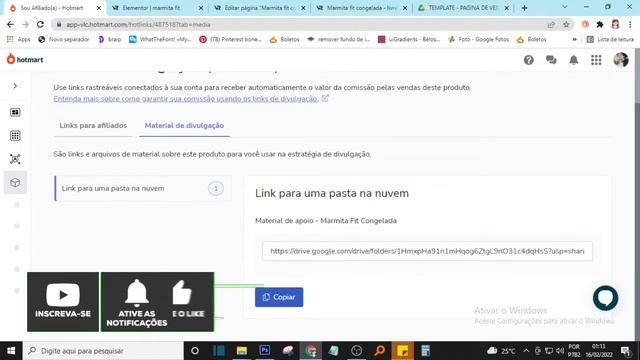Screen dimensions: 640x360
Task: Show more bookmarks overflow chevron
Action: coord(574,40)
